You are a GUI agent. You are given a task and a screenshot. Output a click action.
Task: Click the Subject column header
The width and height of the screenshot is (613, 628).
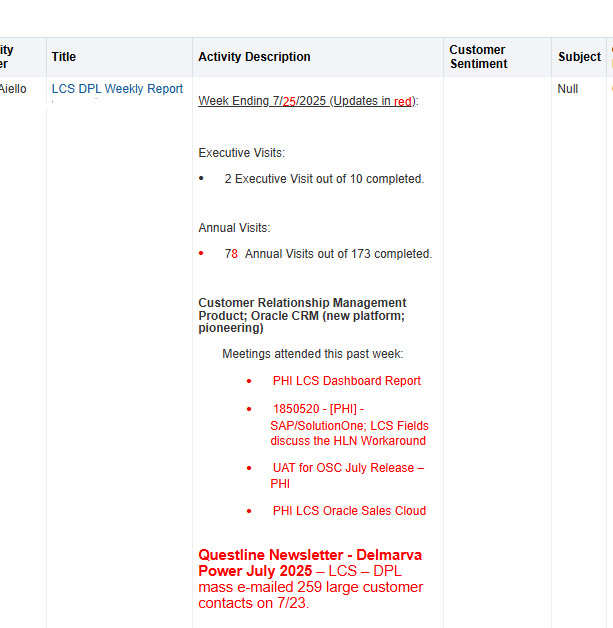click(579, 57)
